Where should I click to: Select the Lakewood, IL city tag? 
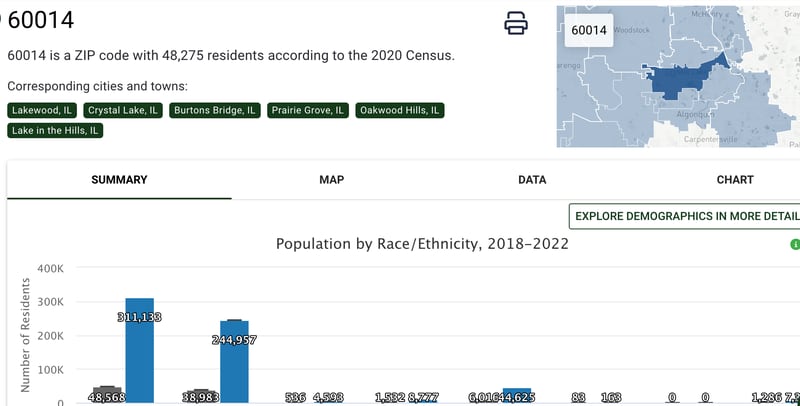coord(42,110)
